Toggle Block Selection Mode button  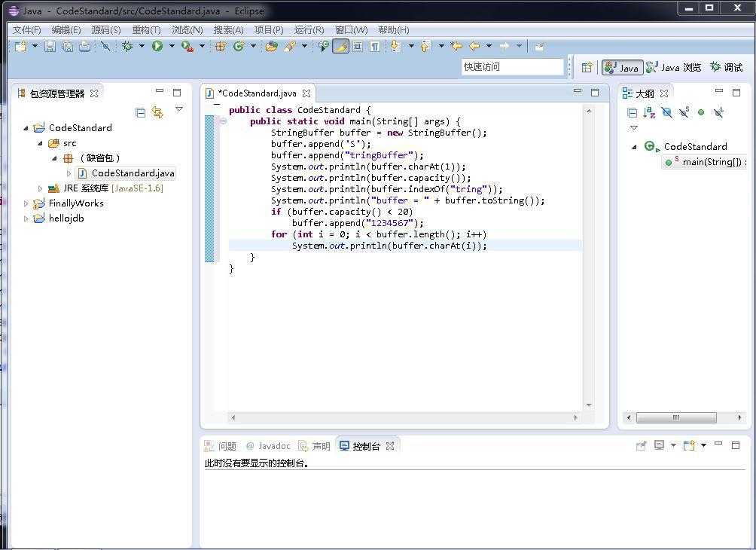pos(358,46)
